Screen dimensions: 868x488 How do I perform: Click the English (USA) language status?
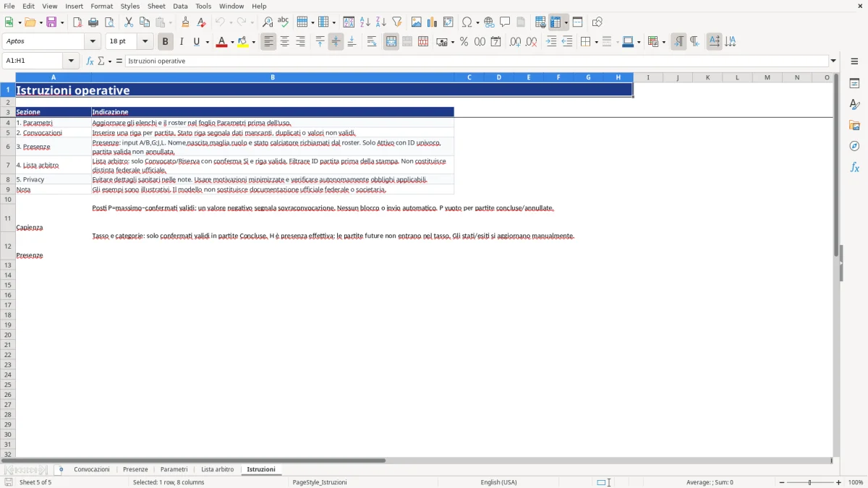(x=499, y=482)
